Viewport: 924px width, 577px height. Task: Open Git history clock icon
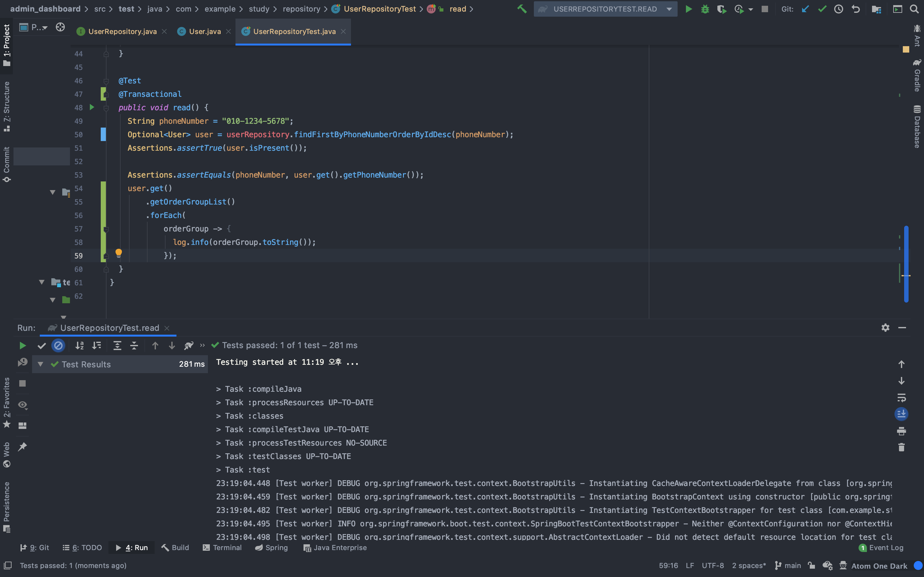pyautogui.click(x=838, y=9)
